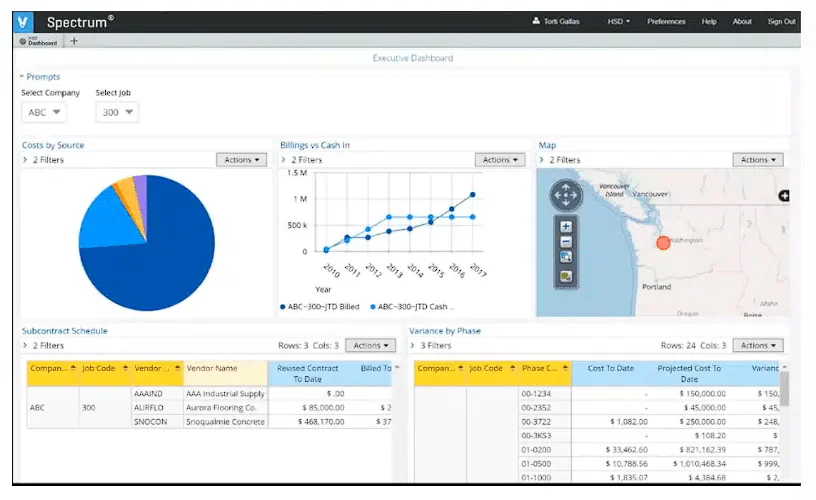Expand 2 Filters under Costs by Source
Viewport: 816px width, 500px height.
(43, 160)
